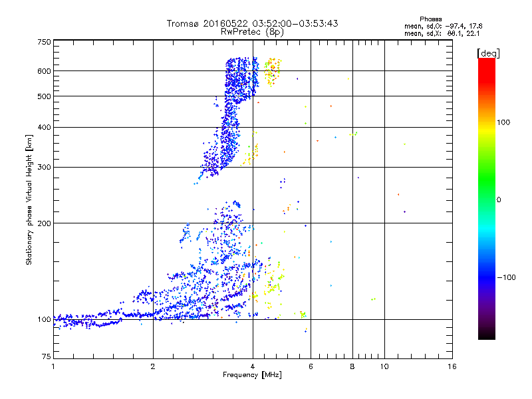Click the x-axis '10' tick label
The image size is (532, 399).
point(384,366)
